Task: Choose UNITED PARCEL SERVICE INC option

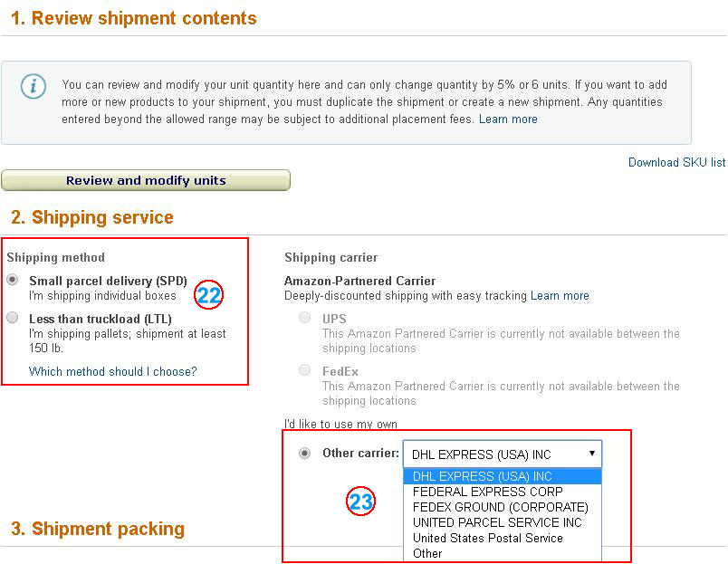Action: tap(497, 522)
